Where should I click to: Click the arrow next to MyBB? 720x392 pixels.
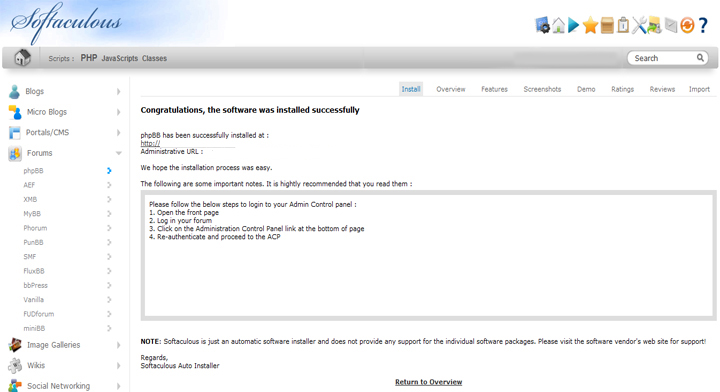(x=109, y=214)
